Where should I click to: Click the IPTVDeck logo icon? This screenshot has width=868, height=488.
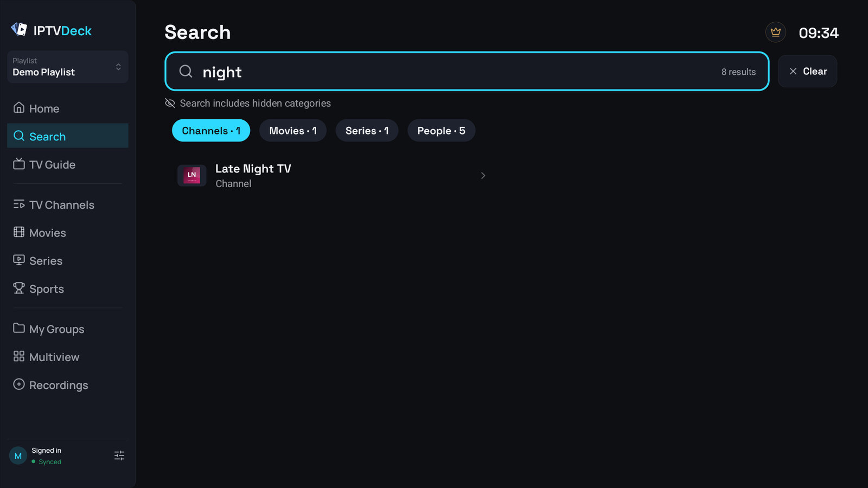(19, 29)
